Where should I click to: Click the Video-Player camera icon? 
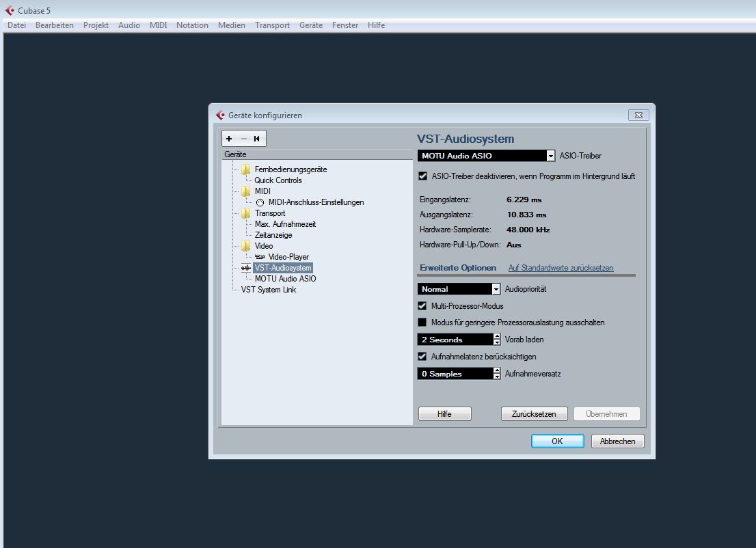pos(260,257)
